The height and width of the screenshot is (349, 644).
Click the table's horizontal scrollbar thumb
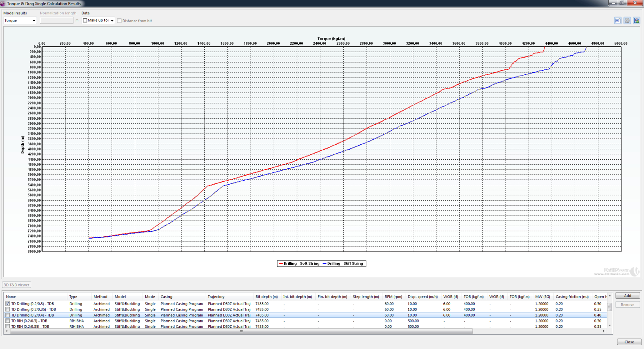[241, 331]
